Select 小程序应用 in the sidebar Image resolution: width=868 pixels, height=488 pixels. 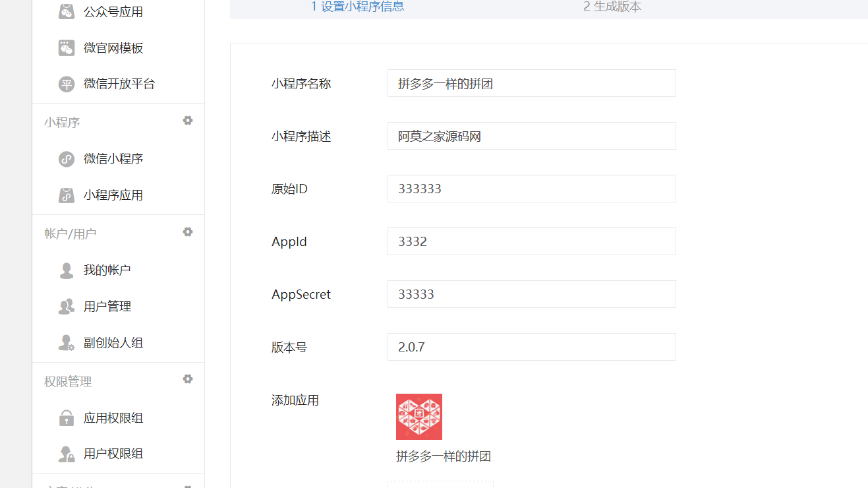click(x=113, y=195)
